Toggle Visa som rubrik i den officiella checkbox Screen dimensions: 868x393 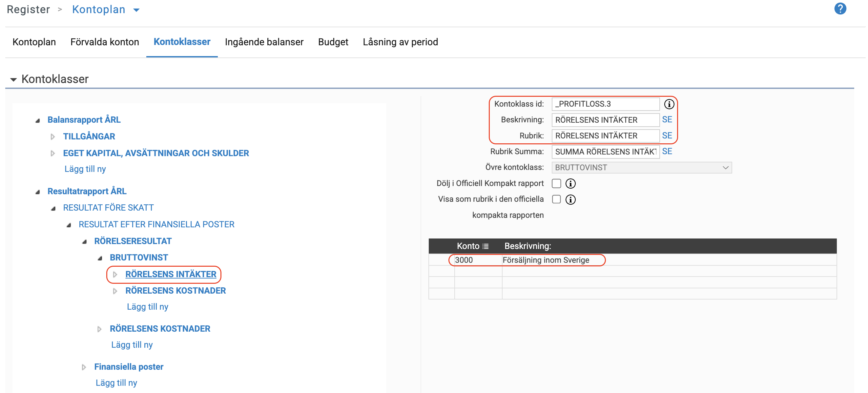[x=556, y=199]
